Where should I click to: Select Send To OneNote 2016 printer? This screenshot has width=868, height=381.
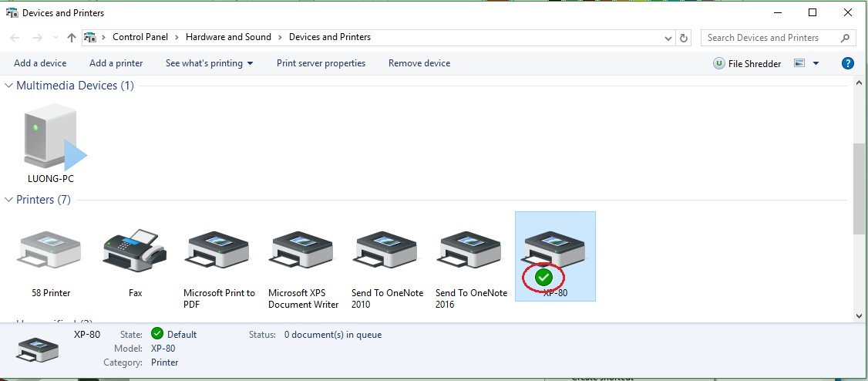pyautogui.click(x=471, y=250)
